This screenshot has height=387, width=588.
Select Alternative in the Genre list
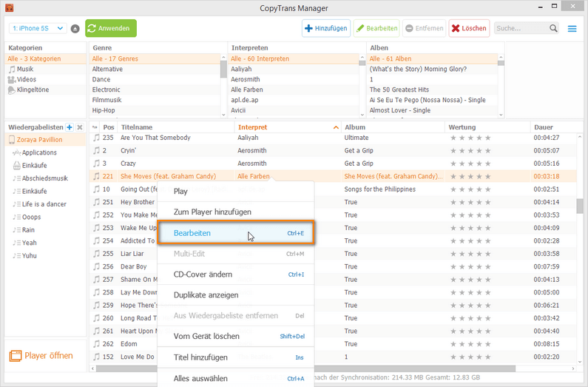[x=155, y=69]
